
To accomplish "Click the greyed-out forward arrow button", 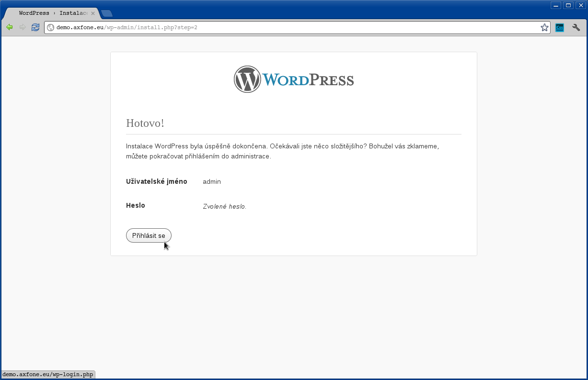I will (22, 27).
